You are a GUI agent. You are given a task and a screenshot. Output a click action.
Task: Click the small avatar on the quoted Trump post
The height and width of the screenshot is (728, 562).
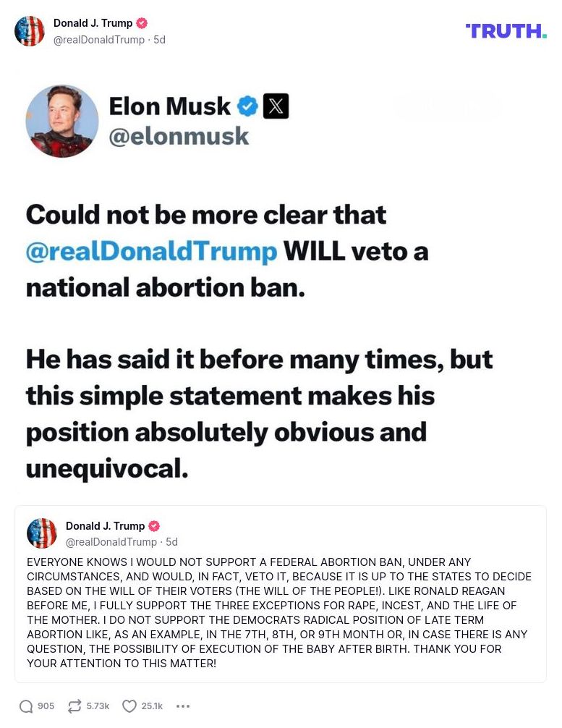coord(42,533)
